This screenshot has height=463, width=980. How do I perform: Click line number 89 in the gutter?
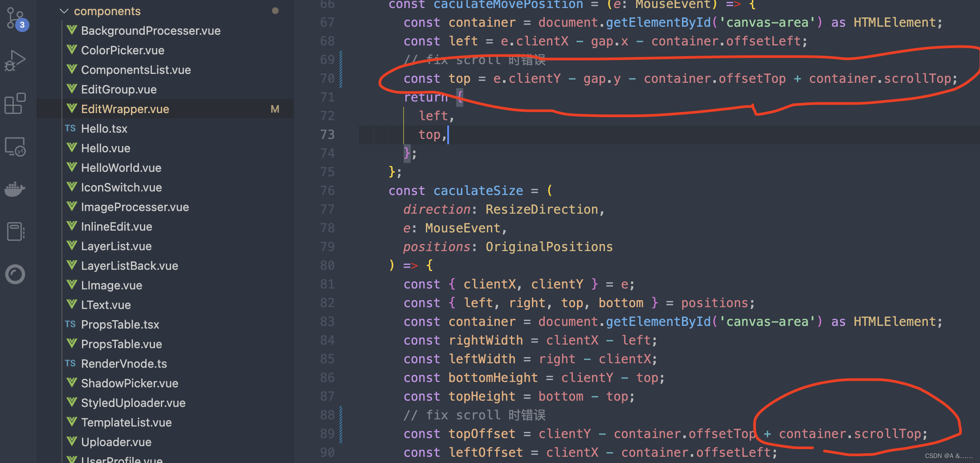pyautogui.click(x=327, y=434)
